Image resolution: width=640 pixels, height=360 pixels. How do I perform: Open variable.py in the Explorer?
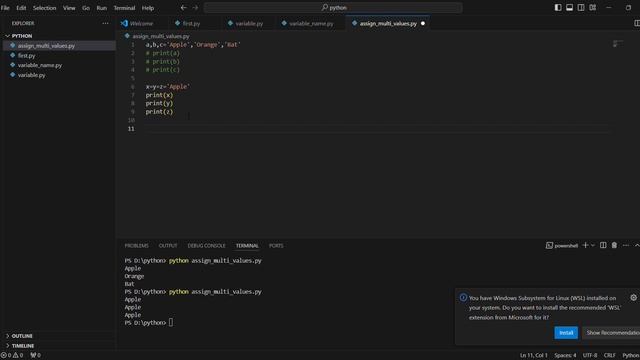coord(59,75)
